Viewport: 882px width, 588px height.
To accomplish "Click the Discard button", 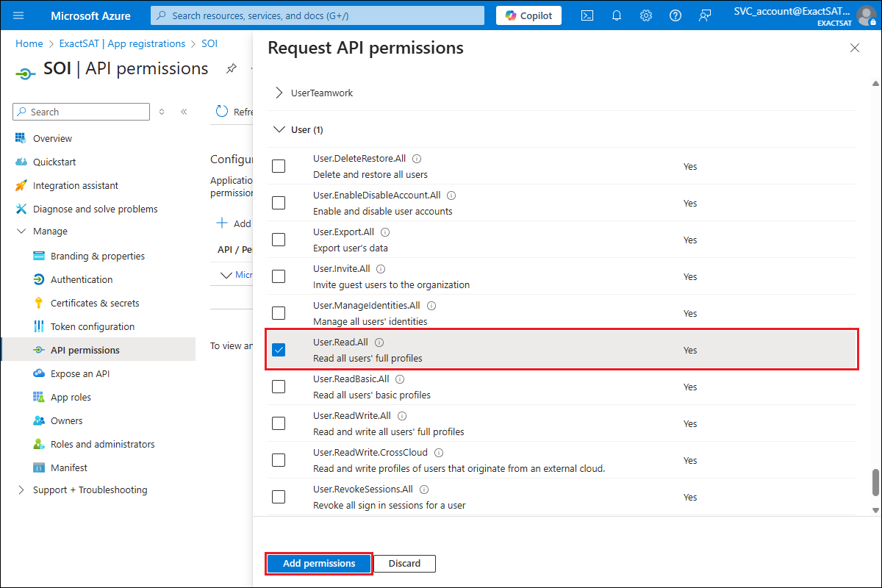I will click(x=404, y=564).
